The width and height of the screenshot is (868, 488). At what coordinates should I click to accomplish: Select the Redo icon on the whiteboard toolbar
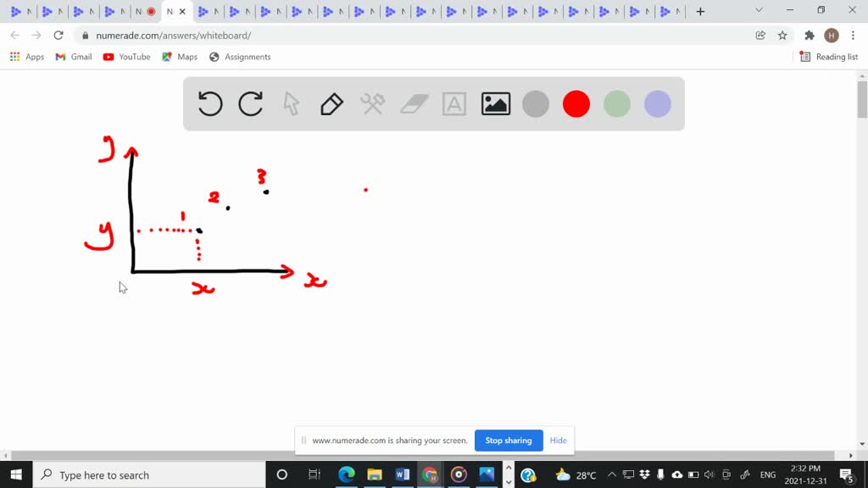coord(249,103)
